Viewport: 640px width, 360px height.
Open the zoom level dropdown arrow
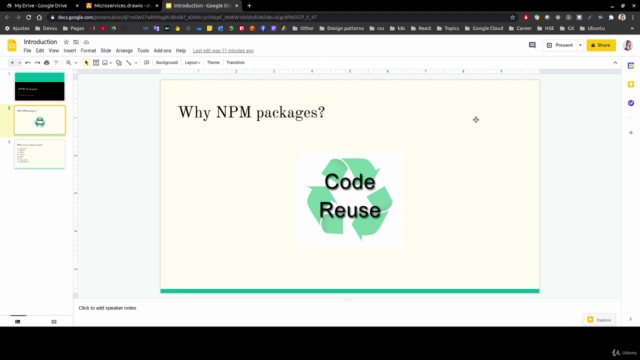76,63
